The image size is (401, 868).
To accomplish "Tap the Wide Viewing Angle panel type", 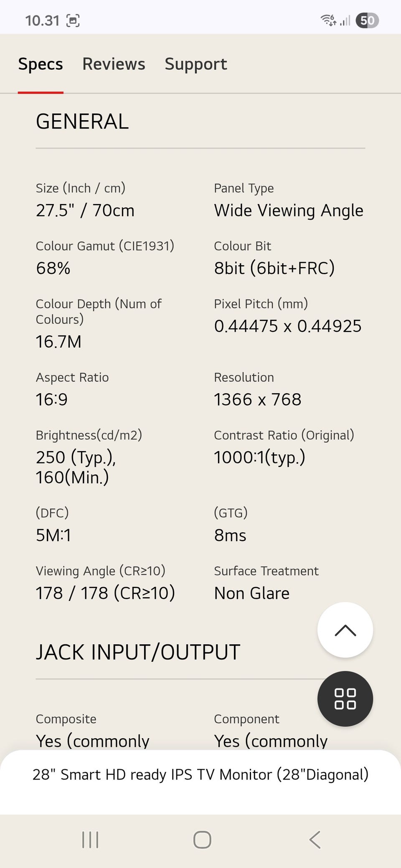I will 288,210.
